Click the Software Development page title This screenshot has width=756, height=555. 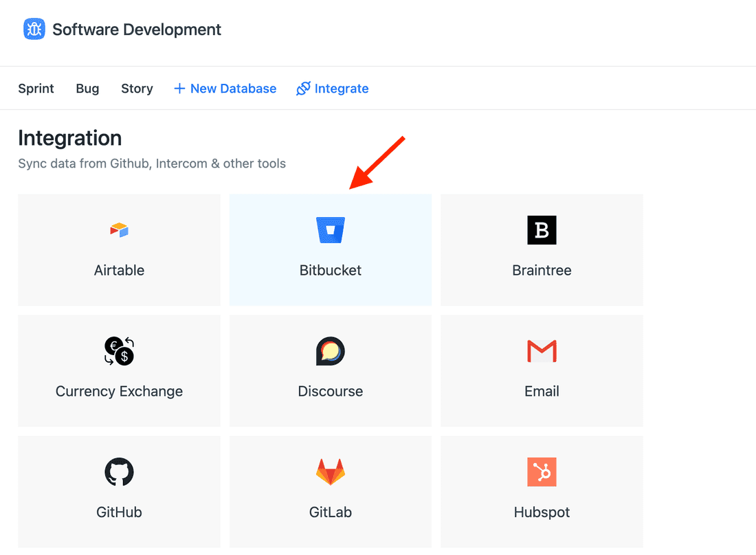(x=136, y=29)
